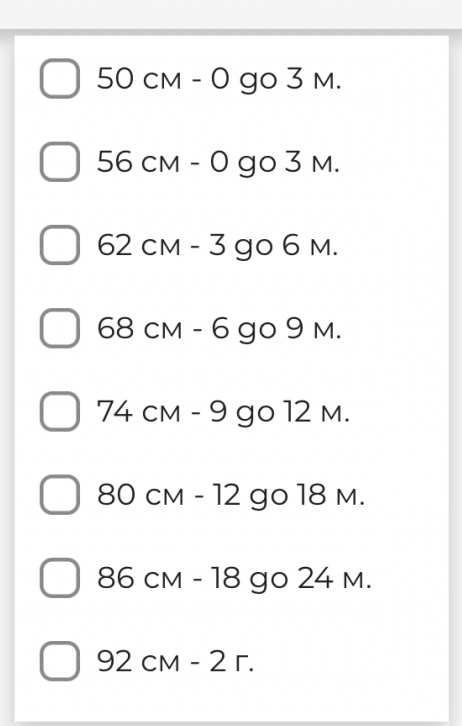Click the "56 см - 0 до 3 м." label text
This screenshot has height=726, width=462.
(x=218, y=163)
